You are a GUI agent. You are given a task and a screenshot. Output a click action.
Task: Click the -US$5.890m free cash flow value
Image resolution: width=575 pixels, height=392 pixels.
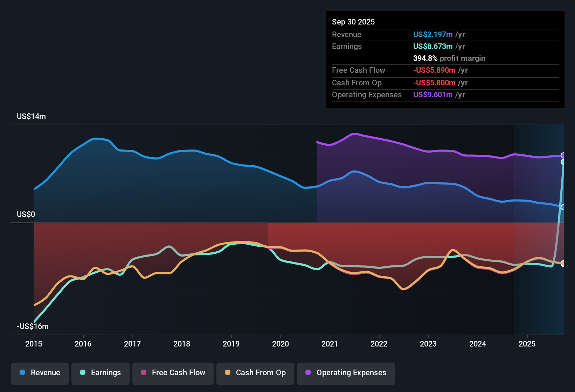[x=434, y=70]
